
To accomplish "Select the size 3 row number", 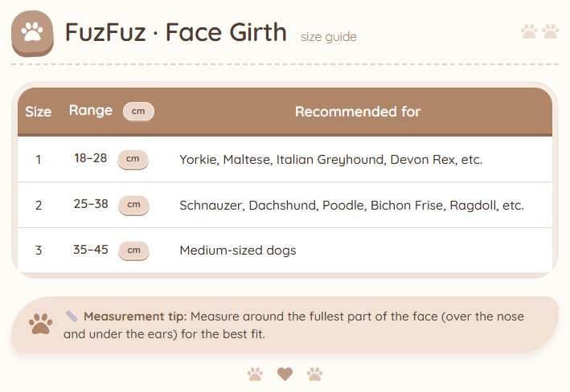I will [x=39, y=251].
